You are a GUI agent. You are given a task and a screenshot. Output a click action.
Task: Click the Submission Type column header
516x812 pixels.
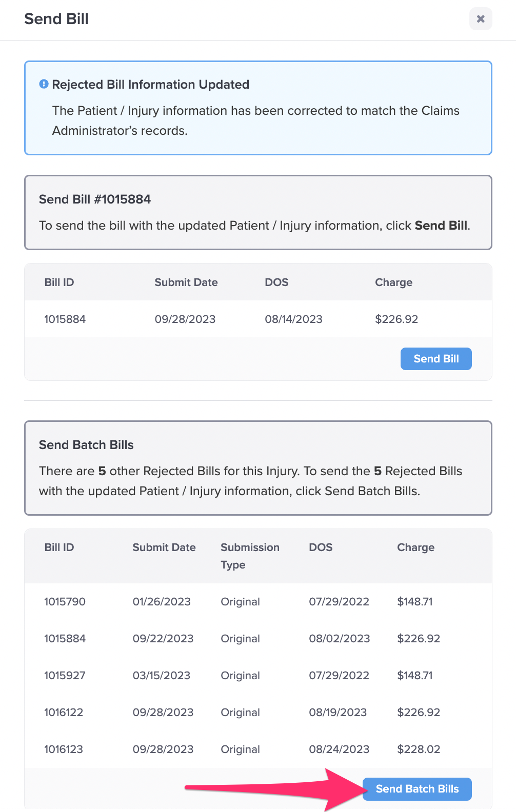250,556
